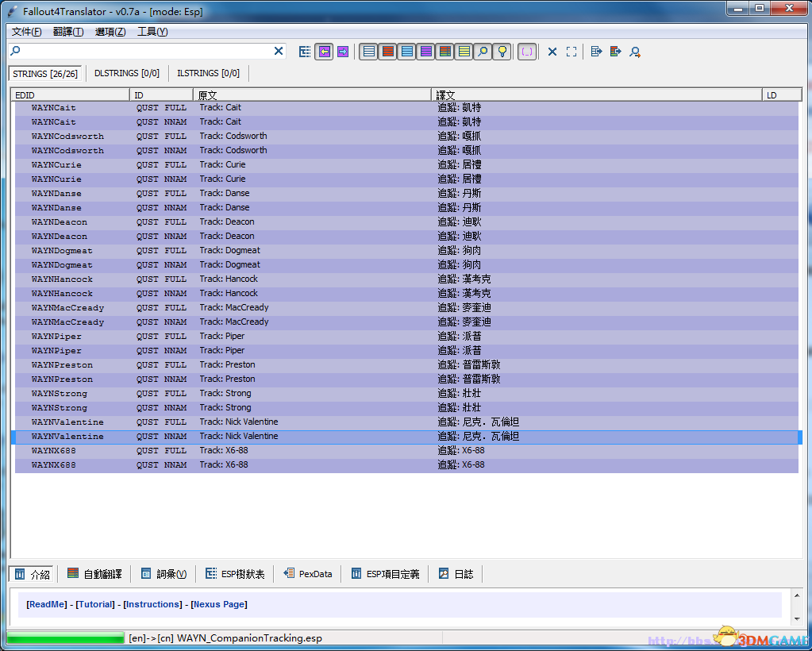Open the 自動翻譯 bottom tab
The image size is (812, 651).
pos(94,574)
